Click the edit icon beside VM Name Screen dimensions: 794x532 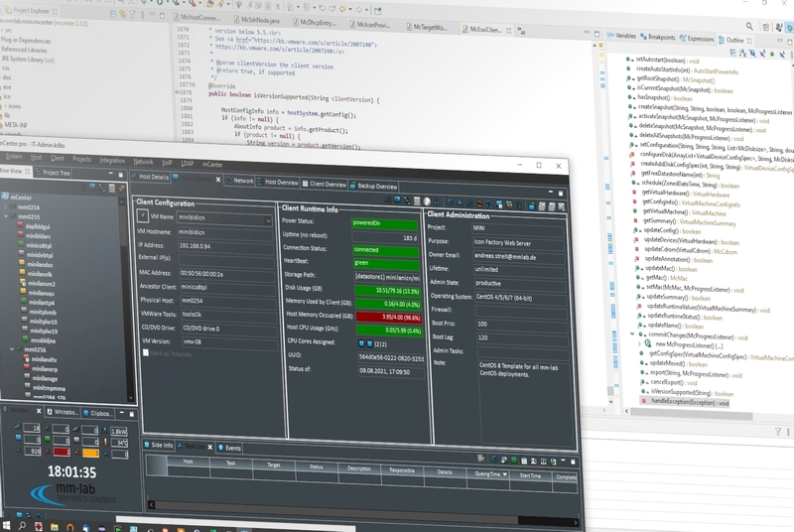[143, 214]
